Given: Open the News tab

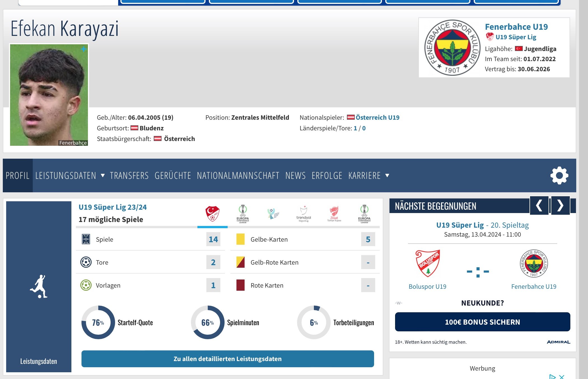Looking at the screenshot, I should pyautogui.click(x=295, y=175).
